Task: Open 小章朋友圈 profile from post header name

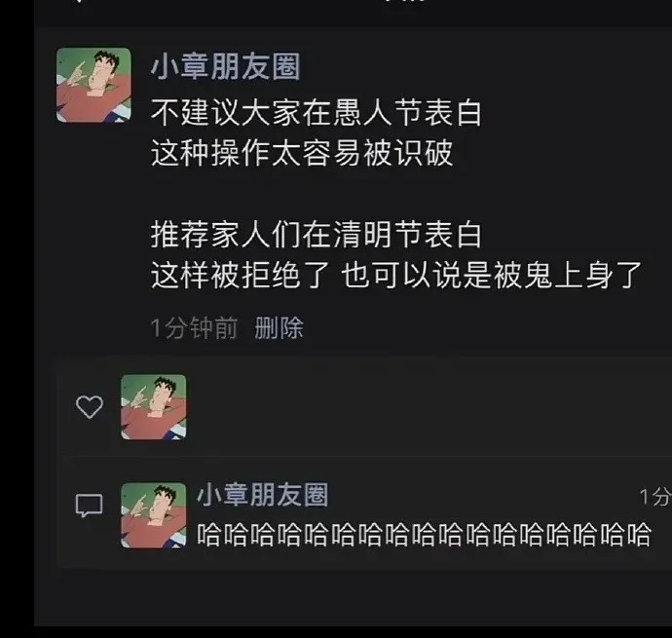Action: pyautogui.click(x=225, y=67)
